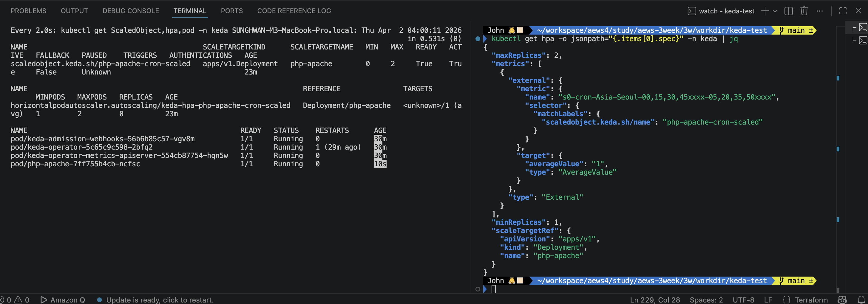Click the "AverageValue" type value
This screenshot has width=868, height=304.
[587, 172]
